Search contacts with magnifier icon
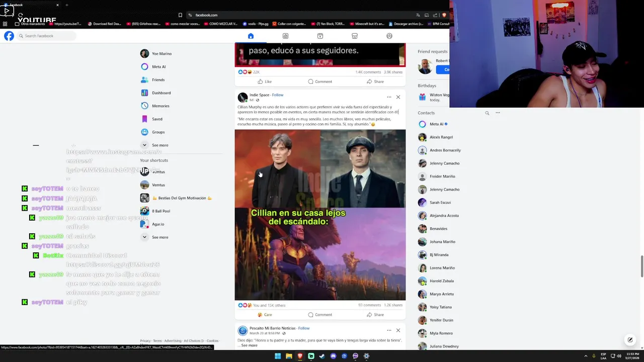This screenshot has height=362, width=644. 487,113
